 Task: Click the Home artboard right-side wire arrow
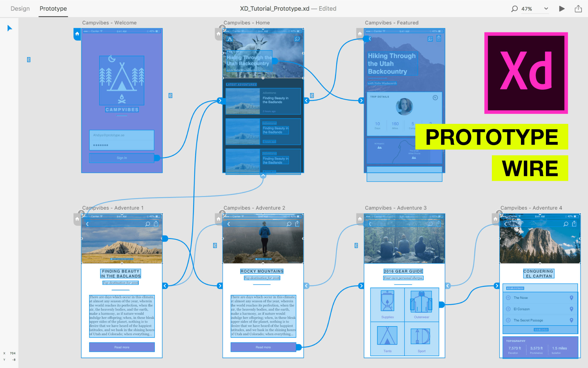tap(307, 101)
